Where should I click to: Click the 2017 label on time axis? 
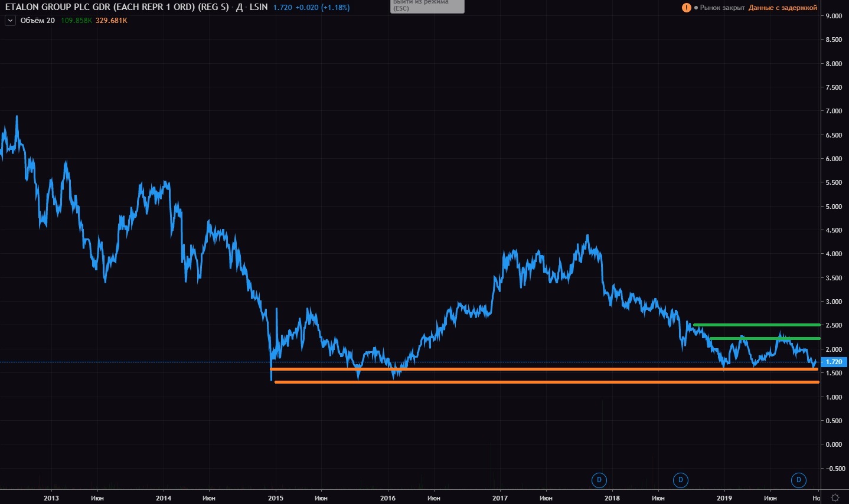pos(499,498)
